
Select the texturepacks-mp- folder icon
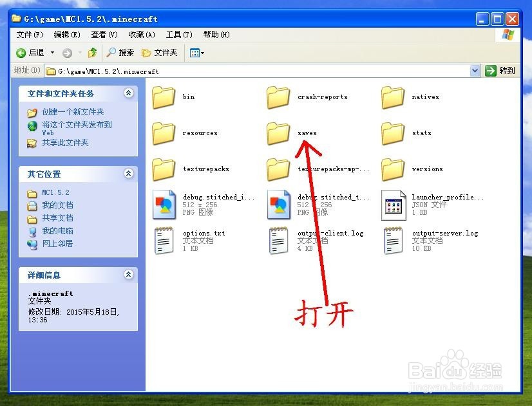point(278,169)
